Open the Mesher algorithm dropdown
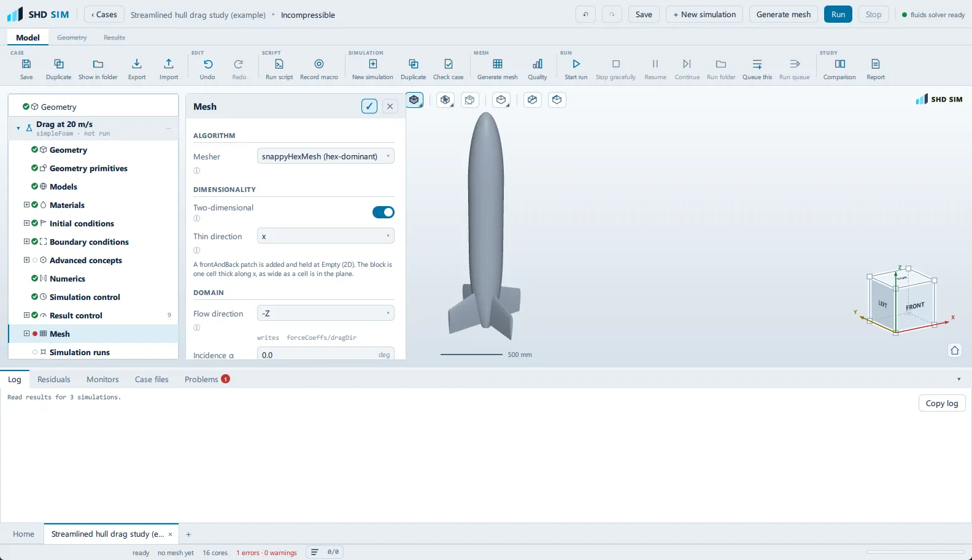This screenshot has width=972, height=560. [x=325, y=156]
